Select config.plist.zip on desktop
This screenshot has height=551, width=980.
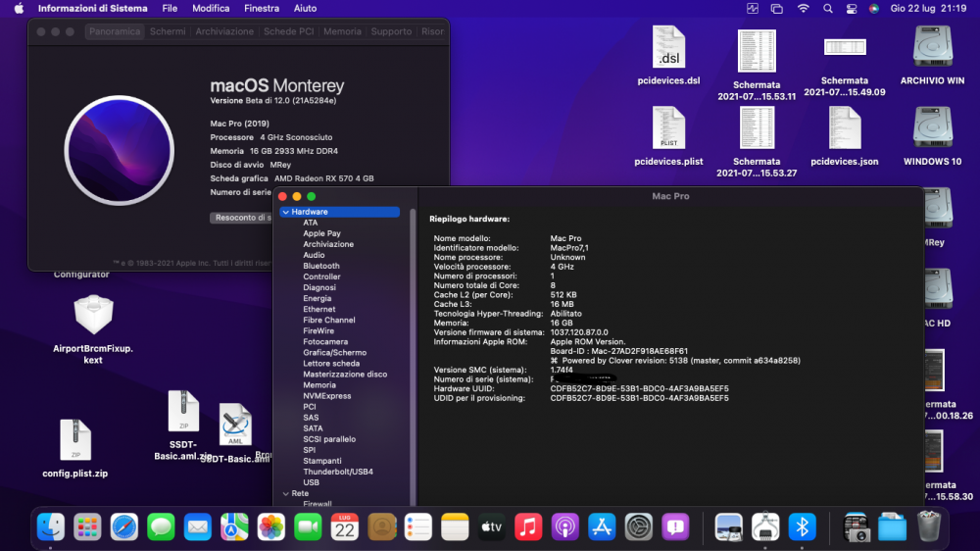click(75, 448)
